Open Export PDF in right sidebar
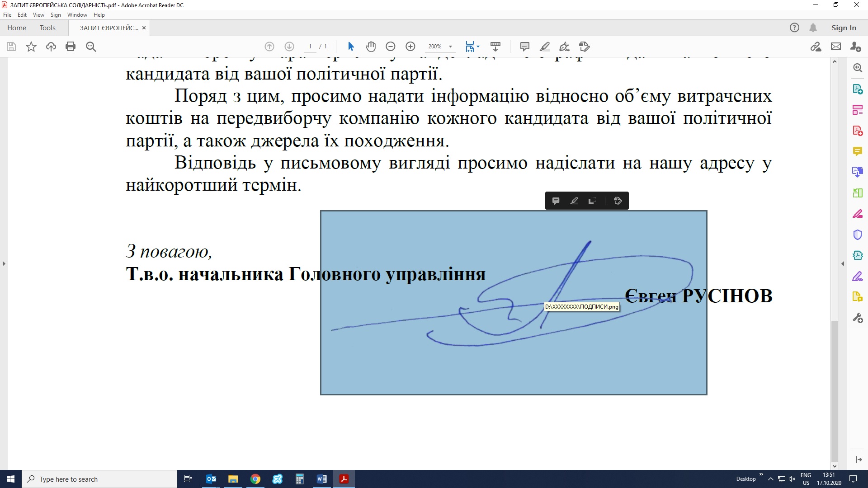Screen dimensions: 868x488 pyautogui.click(x=858, y=89)
